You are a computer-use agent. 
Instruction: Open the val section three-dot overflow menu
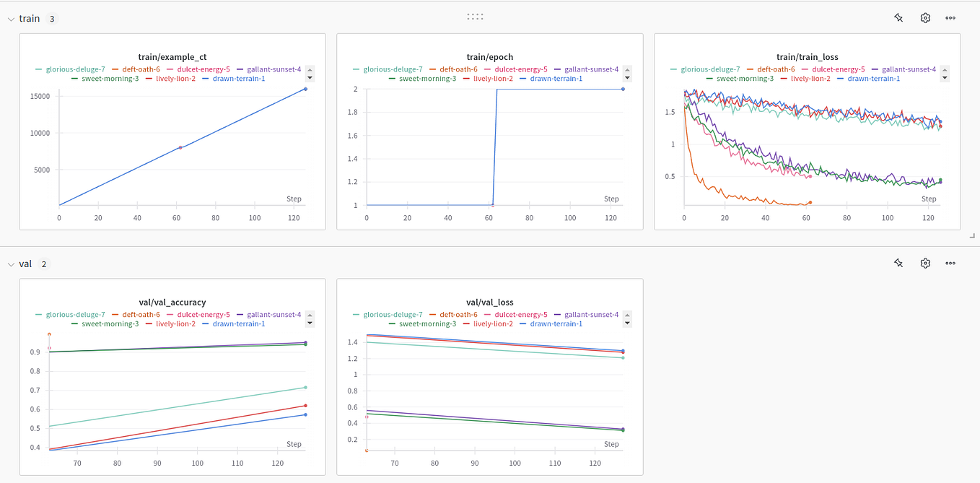[950, 263]
